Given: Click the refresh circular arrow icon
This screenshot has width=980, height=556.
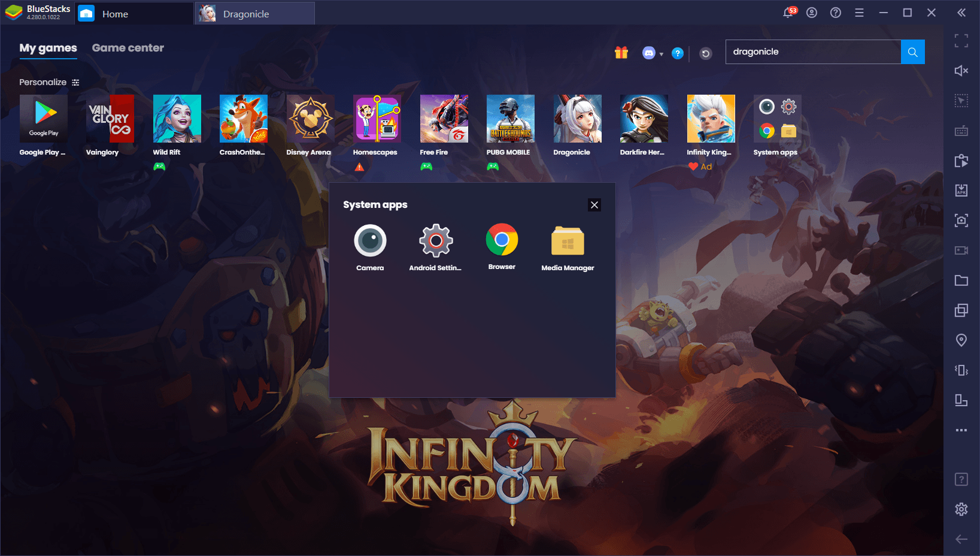Looking at the screenshot, I should tap(706, 54).
